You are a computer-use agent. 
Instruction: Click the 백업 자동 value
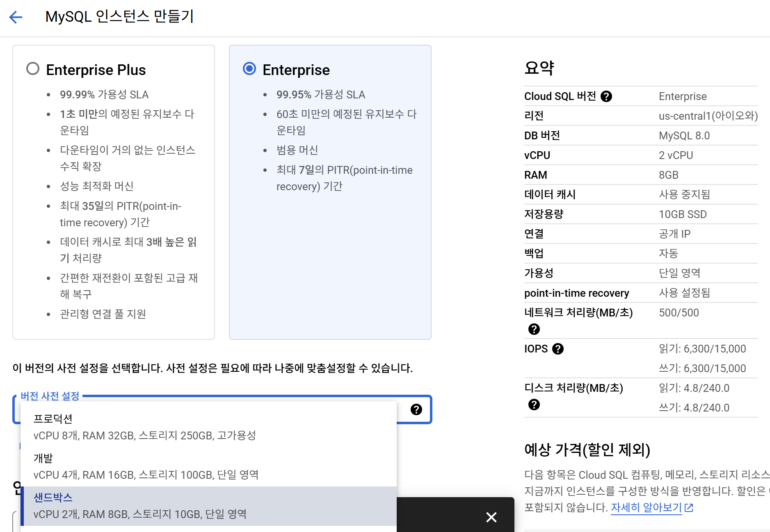(669, 254)
